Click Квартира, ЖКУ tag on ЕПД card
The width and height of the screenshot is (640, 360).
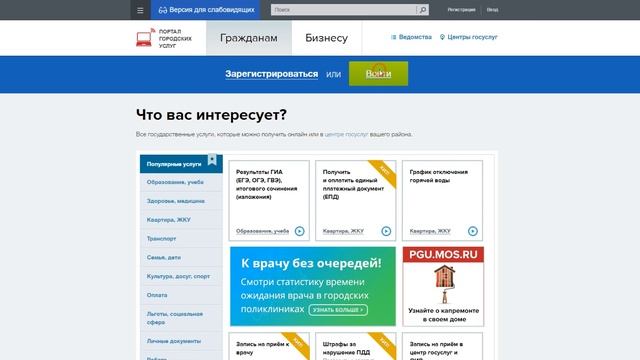pos(343,231)
